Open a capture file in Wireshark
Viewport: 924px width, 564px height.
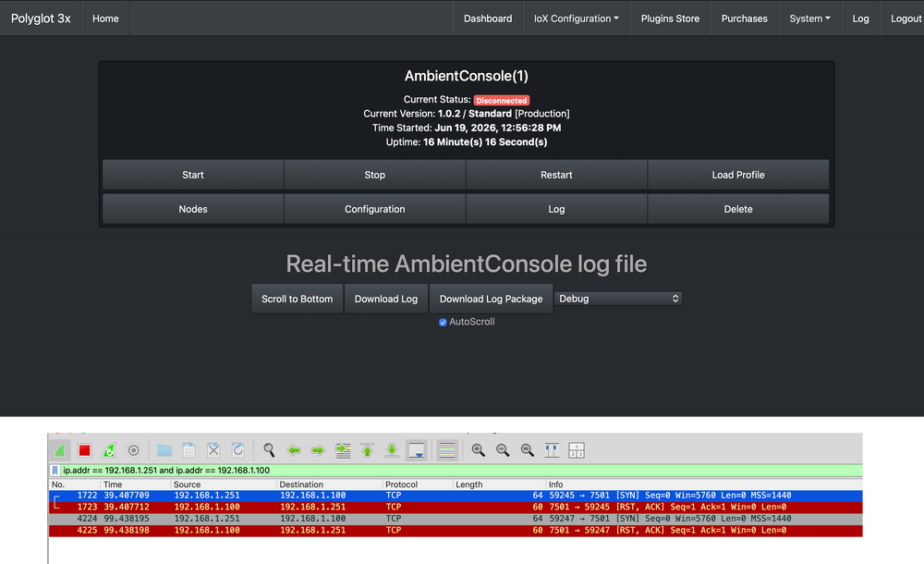[164, 450]
